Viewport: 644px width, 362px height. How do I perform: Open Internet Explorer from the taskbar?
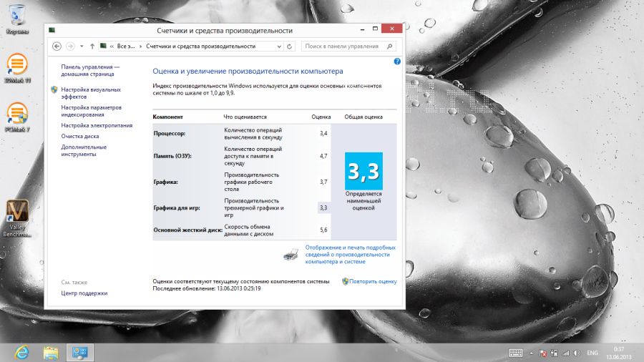pos(21,352)
